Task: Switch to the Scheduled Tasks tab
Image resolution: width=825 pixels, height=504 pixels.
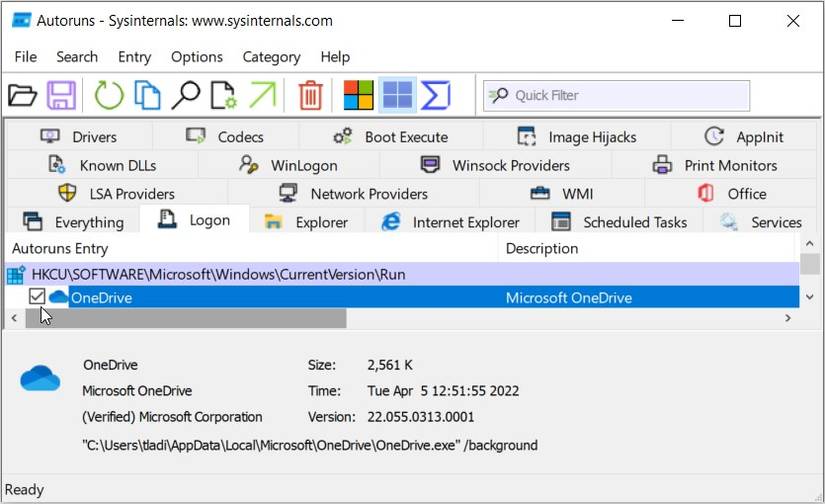Action: (619, 222)
